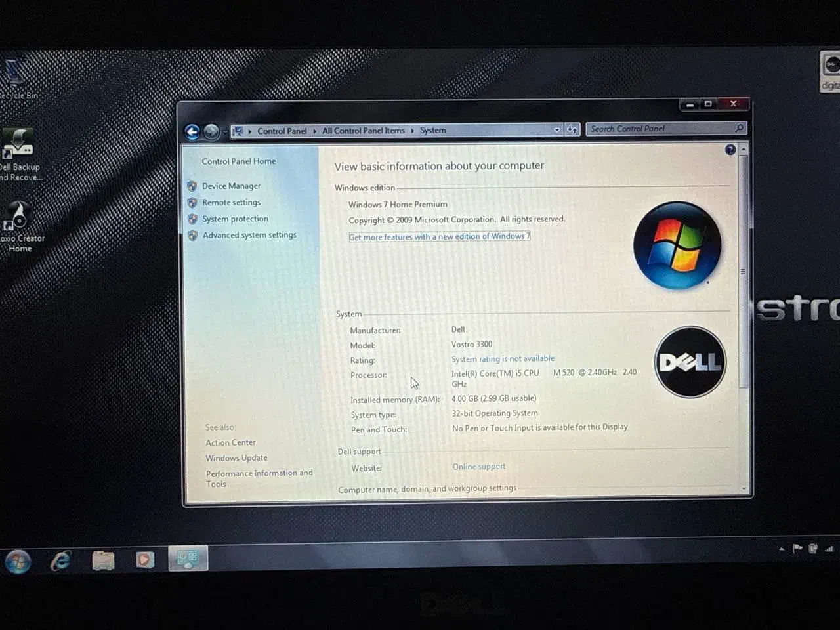Open Advanced system settings
Screen dimensions: 840x630
tap(249, 235)
